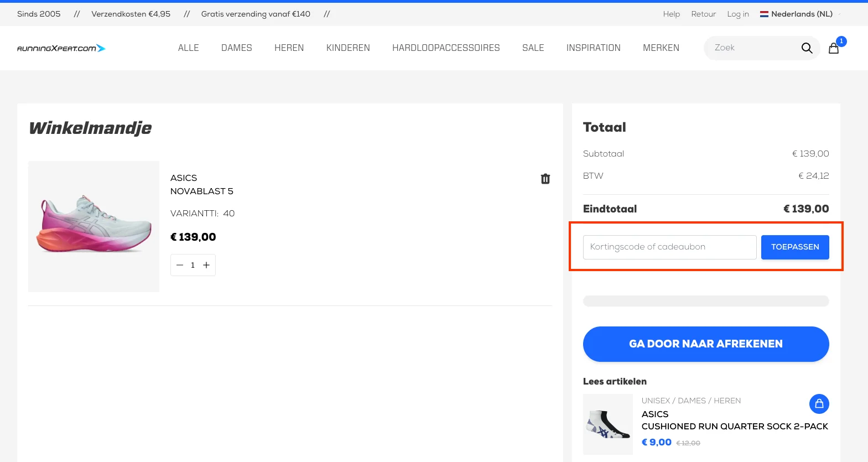Open the ALLE menu
Viewport: 868px width, 462px height.
pos(189,48)
